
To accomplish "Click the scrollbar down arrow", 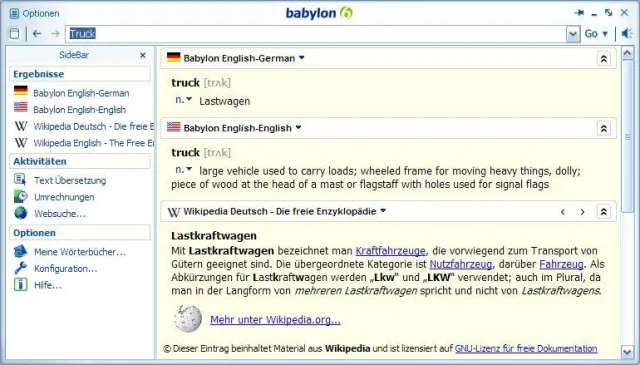I will tap(627, 352).
